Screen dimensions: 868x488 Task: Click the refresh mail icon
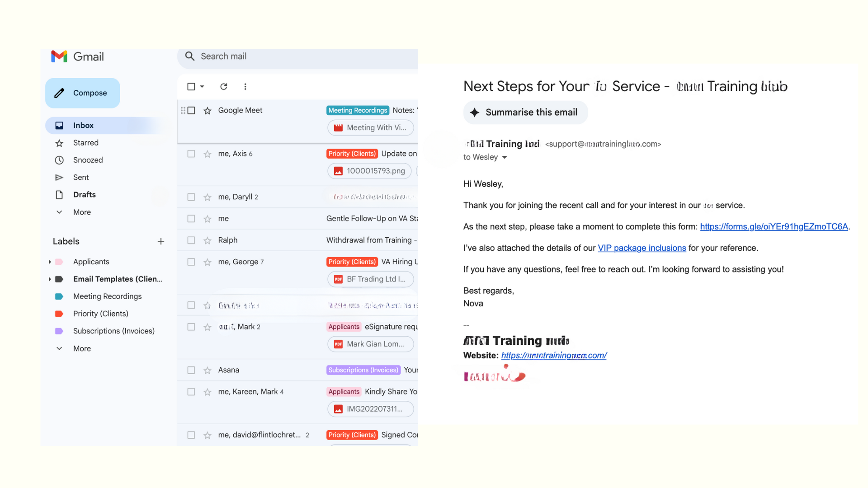coord(223,86)
